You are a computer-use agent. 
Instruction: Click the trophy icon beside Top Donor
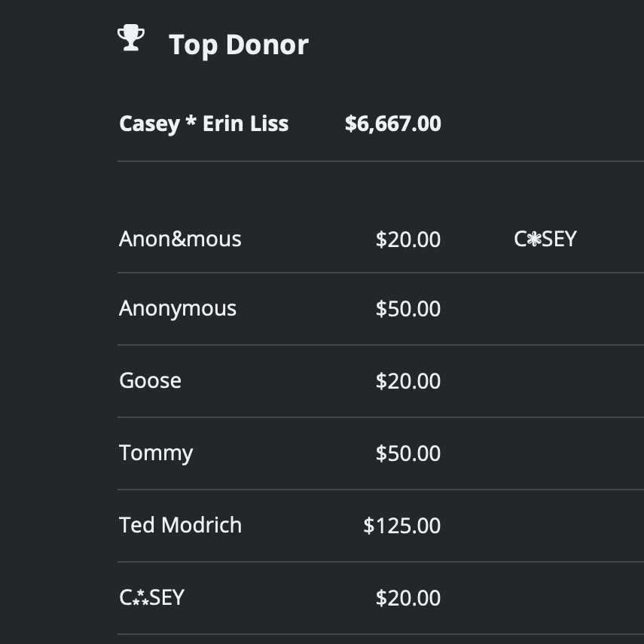click(131, 38)
